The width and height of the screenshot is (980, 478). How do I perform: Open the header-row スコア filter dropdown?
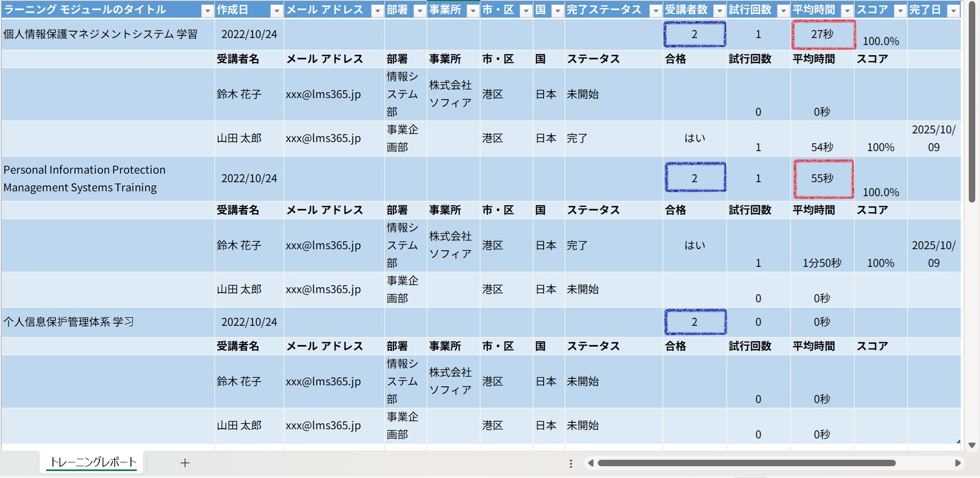click(x=900, y=11)
